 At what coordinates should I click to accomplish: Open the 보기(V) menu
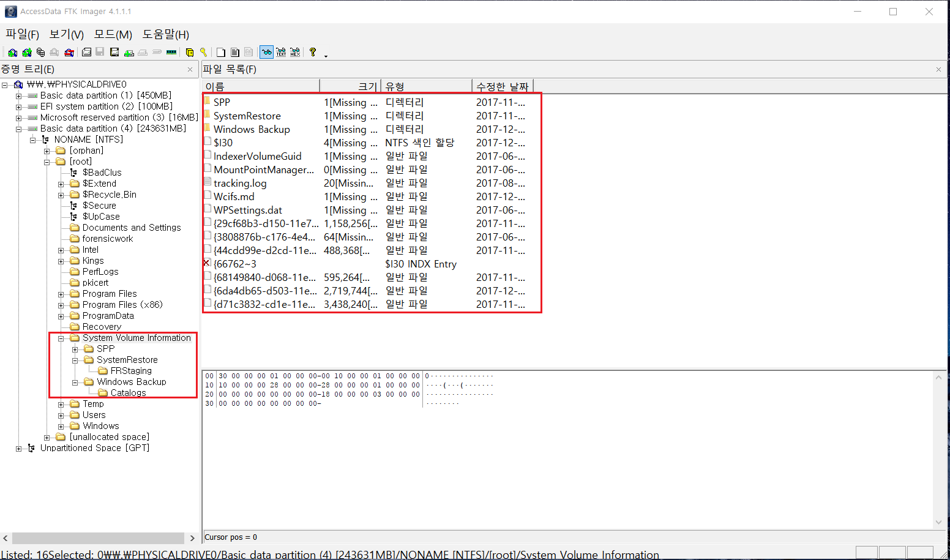click(66, 34)
